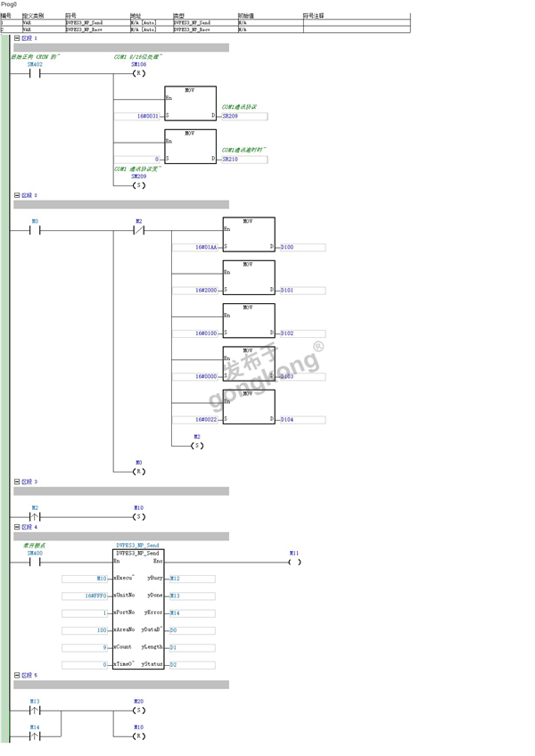Select the MOV block writing to SR209
The width and height of the screenshot is (535, 756).
click(x=191, y=103)
